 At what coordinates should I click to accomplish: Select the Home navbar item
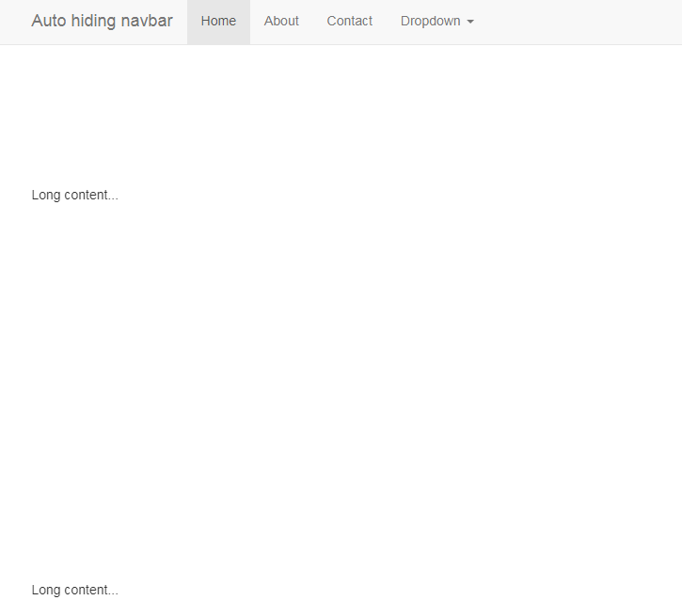[218, 22]
